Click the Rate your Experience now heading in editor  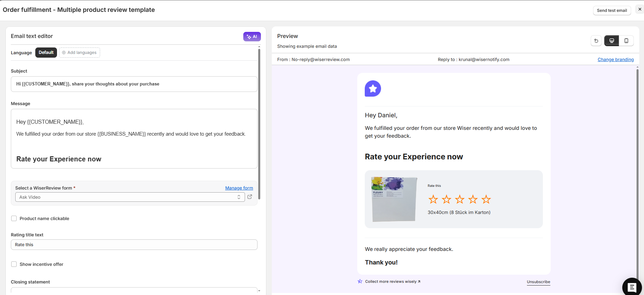pyautogui.click(x=59, y=159)
